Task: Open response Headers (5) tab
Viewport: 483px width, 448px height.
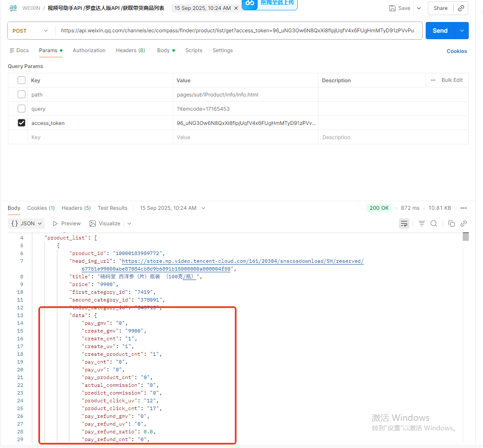Action: pyautogui.click(x=76, y=208)
